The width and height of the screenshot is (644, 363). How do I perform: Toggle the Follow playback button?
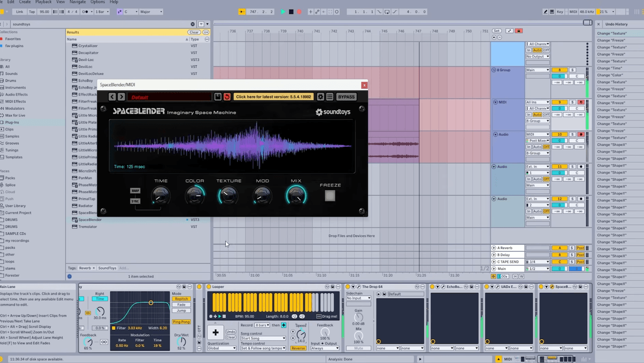click(x=242, y=11)
